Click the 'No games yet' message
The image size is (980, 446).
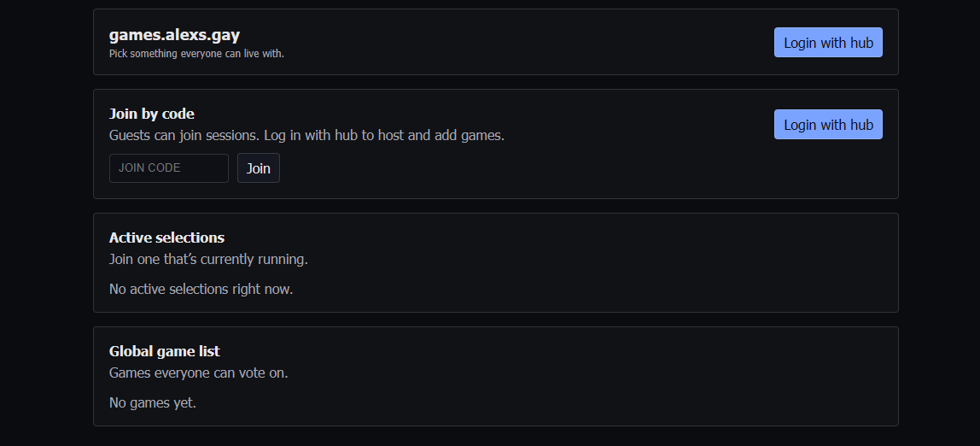click(x=152, y=402)
